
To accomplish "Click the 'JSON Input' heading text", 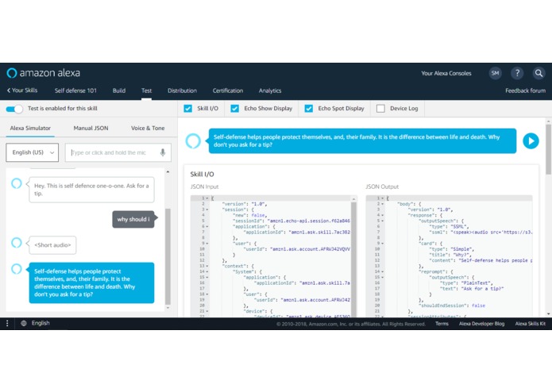I will (x=205, y=186).
